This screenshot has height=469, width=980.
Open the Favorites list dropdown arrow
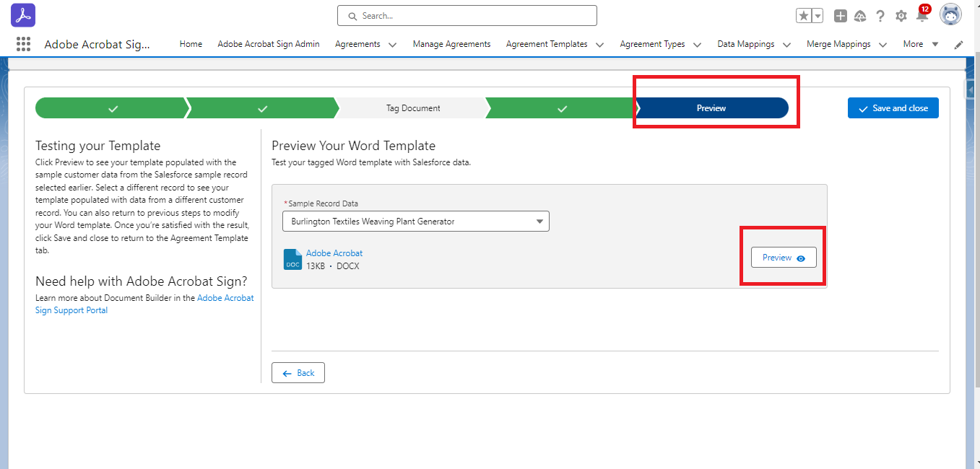pyautogui.click(x=818, y=16)
